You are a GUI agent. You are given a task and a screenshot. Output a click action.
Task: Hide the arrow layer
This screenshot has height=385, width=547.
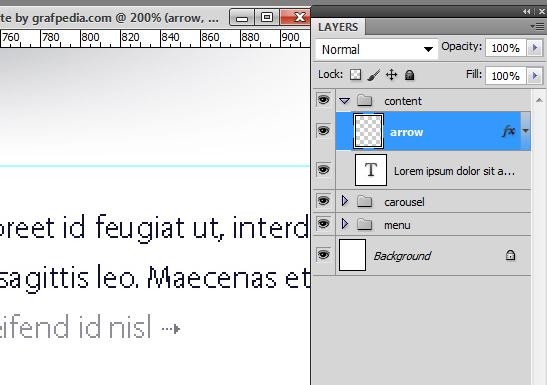pos(323,131)
